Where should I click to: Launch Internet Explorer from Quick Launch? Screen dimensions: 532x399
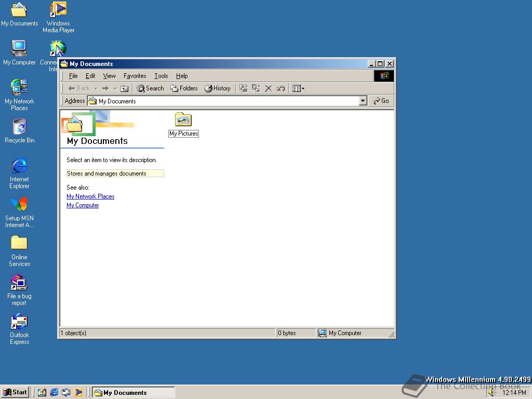pos(54,392)
